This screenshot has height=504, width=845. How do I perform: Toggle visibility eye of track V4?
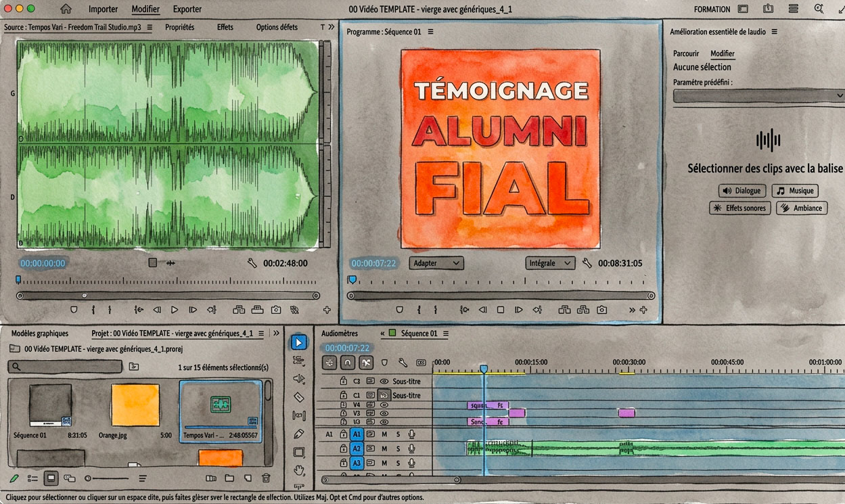[384, 405]
